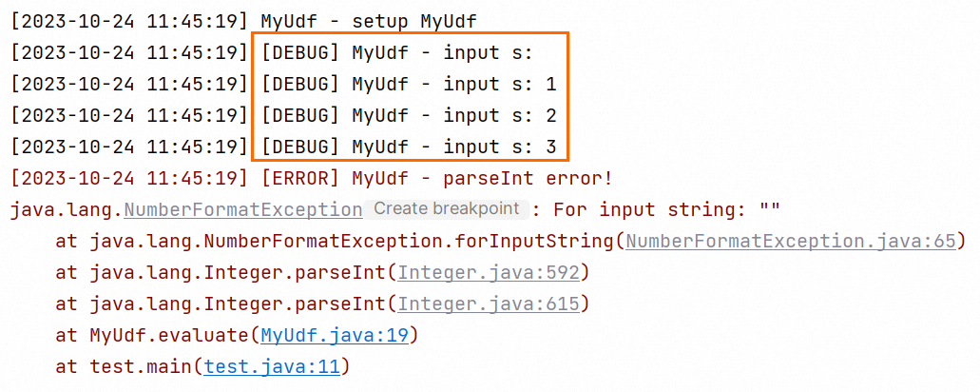Jump to test.java:11 in the stack trace
The width and height of the screenshot is (980, 392).
point(272,366)
